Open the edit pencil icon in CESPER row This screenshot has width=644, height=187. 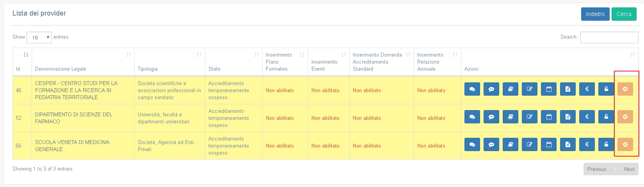[x=530, y=89]
